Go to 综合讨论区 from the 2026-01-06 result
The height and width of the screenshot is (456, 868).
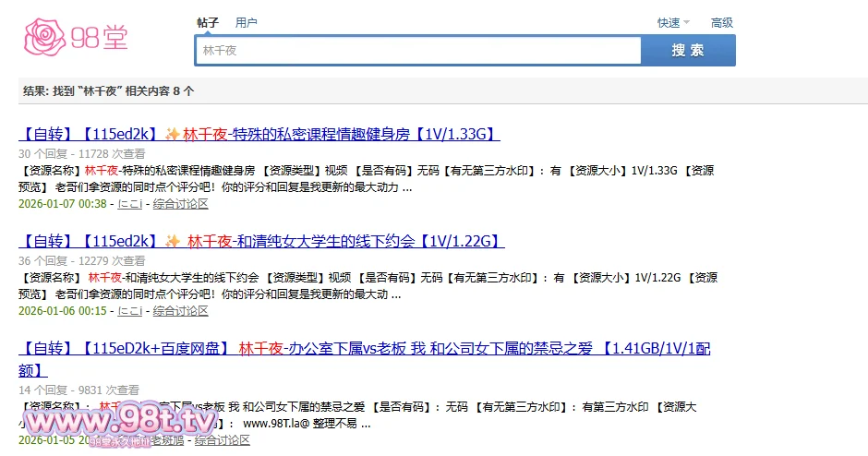(x=180, y=311)
